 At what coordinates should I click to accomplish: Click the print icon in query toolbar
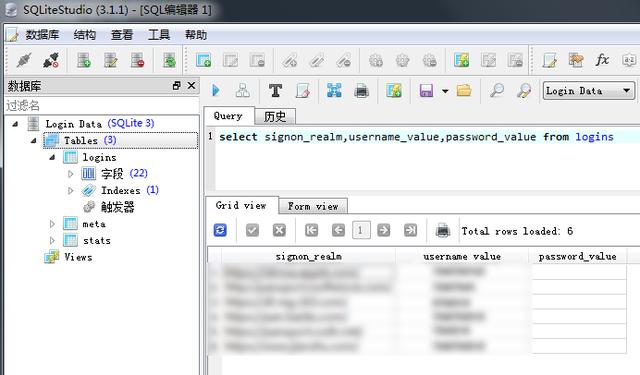(x=361, y=90)
